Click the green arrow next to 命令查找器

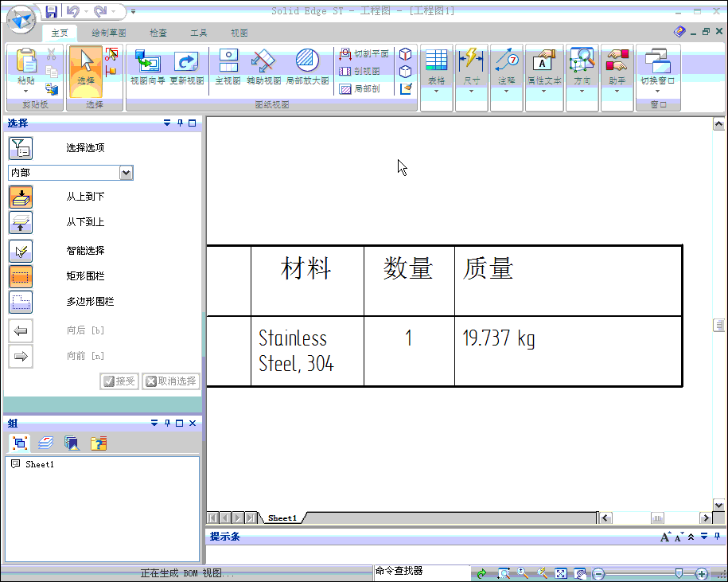pos(481,573)
